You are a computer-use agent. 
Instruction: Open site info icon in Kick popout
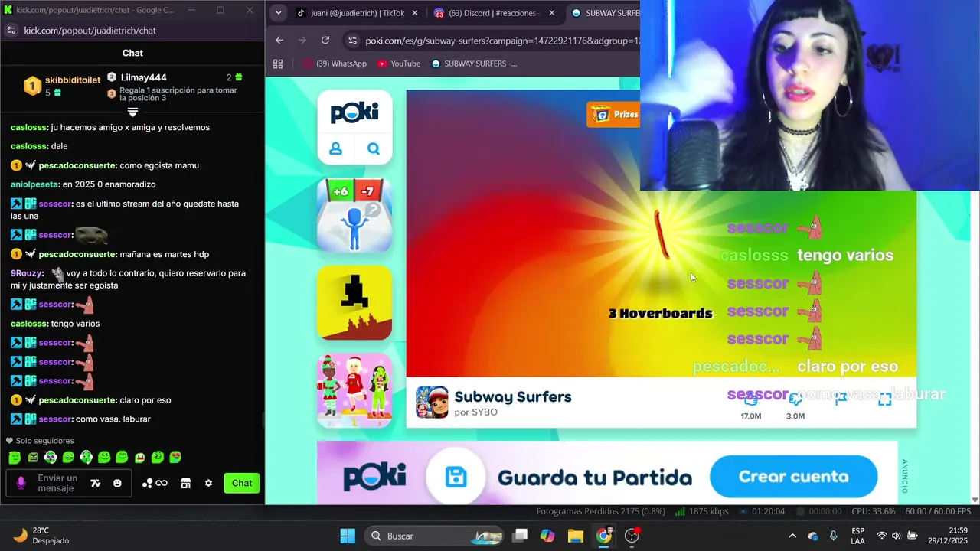click(x=11, y=30)
